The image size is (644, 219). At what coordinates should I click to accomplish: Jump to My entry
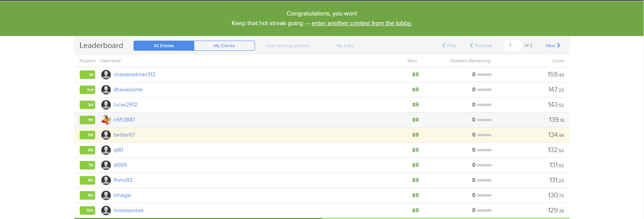(x=345, y=46)
